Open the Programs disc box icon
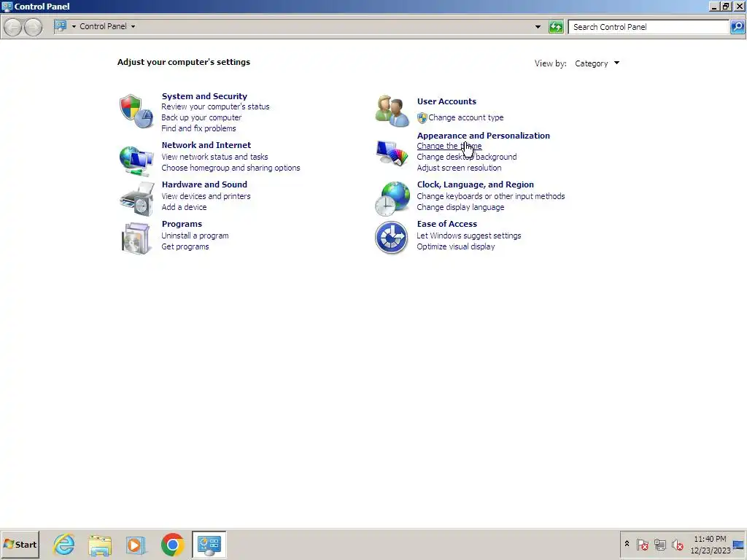This screenshot has width=747, height=560. click(136, 238)
